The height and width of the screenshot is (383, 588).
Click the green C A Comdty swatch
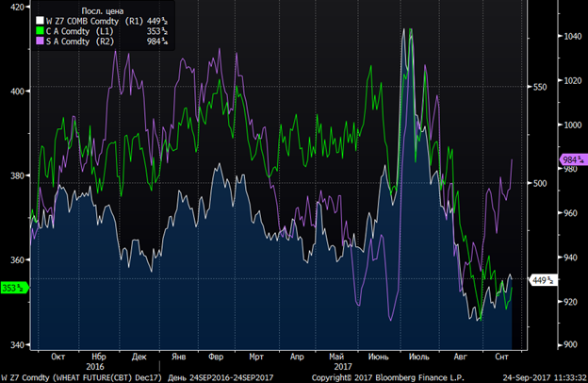click(x=40, y=31)
